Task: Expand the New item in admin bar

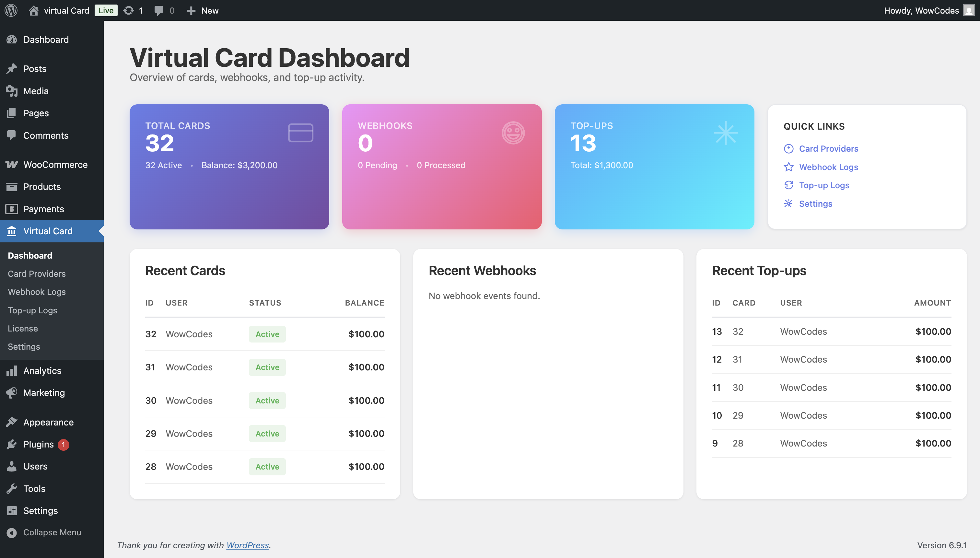Action: click(x=203, y=10)
